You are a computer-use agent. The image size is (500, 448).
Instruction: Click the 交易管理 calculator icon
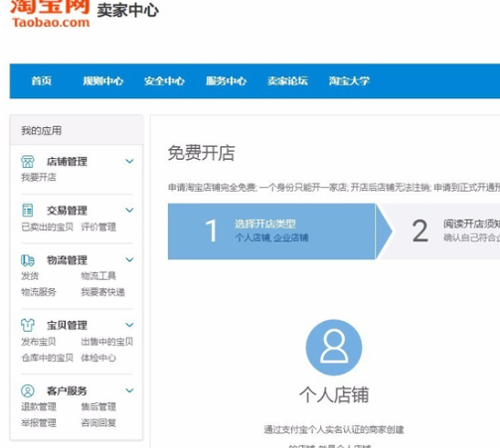(28, 211)
